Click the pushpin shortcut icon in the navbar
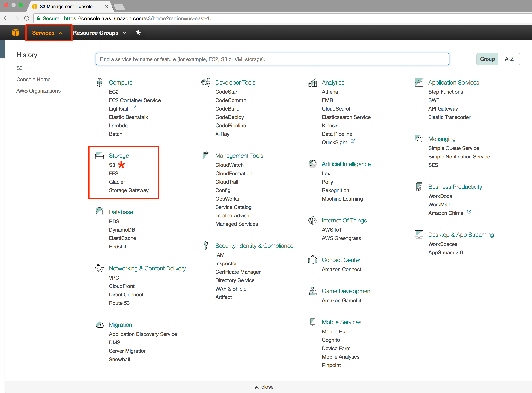The height and width of the screenshot is (393, 532). tap(139, 33)
